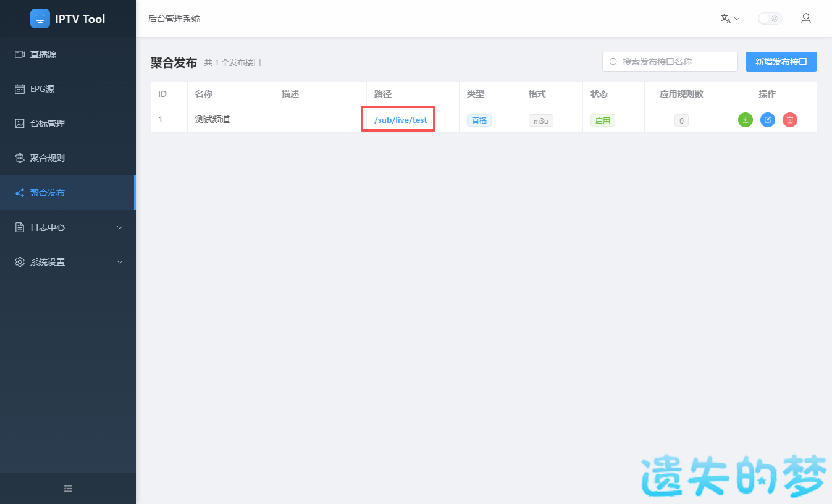Select the 台标管理 menu item
The image size is (832, 504).
pos(68,124)
